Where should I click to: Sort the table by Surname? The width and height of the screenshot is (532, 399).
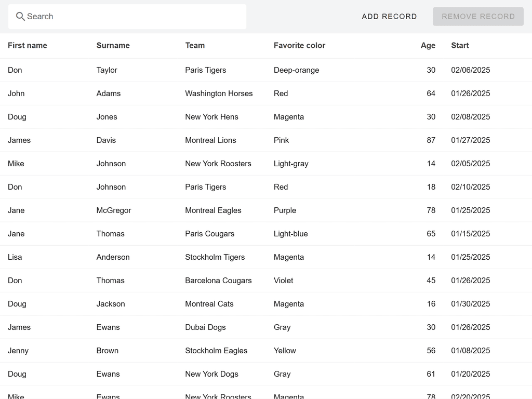113,45
